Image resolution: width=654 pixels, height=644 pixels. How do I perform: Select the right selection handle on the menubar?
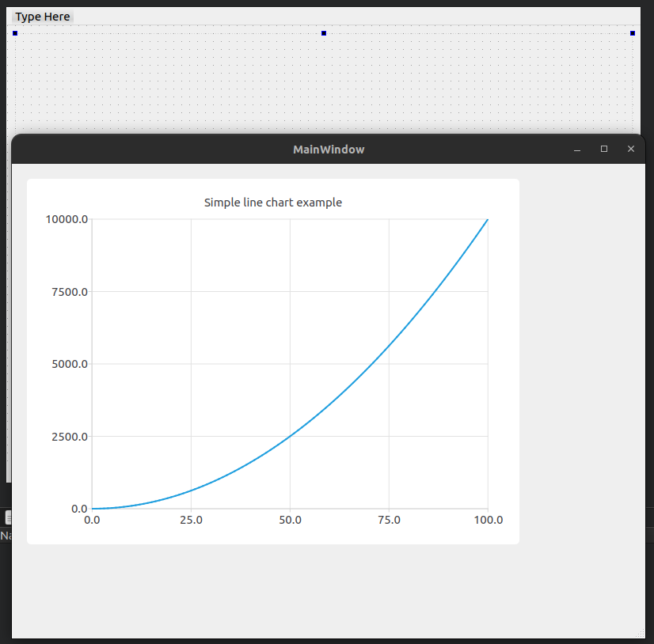click(x=632, y=33)
